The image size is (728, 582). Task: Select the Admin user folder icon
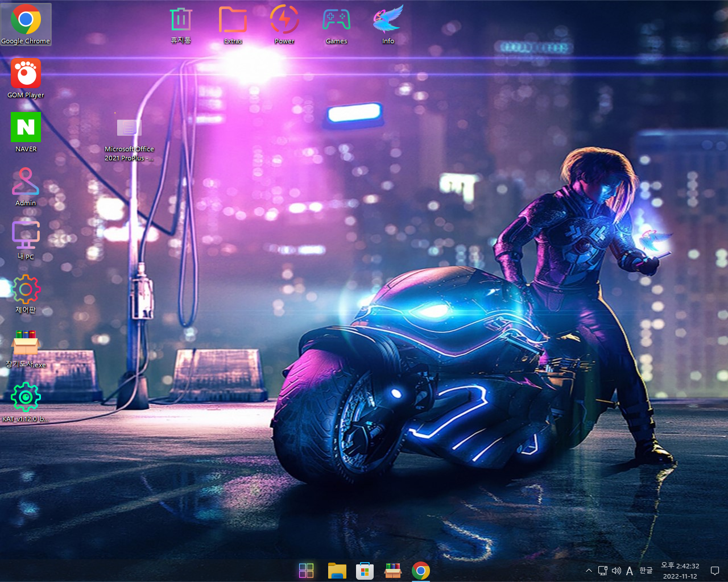26,186
